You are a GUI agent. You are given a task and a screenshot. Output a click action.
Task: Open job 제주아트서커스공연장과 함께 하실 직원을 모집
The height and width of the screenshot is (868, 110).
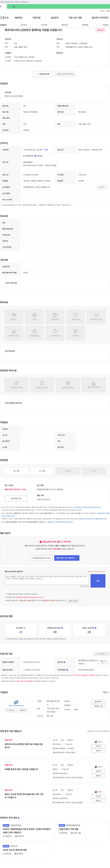(x=24, y=746)
